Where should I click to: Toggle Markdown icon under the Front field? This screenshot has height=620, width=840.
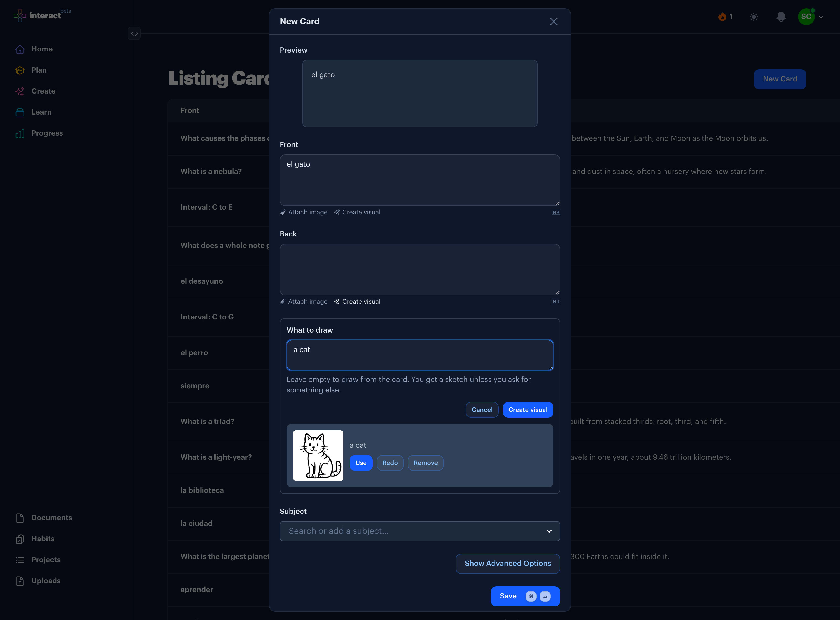coord(556,213)
